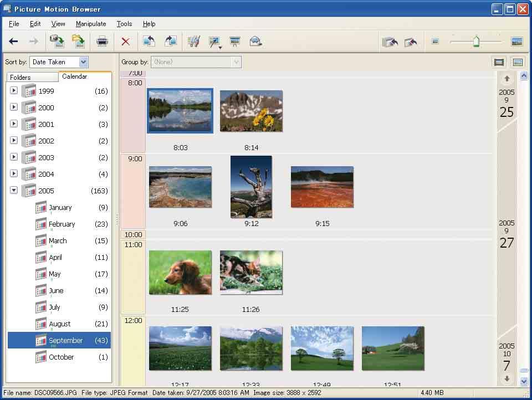The height and width of the screenshot is (400, 532).
Task: Collapse the 2005 year node
Action: 13,191
